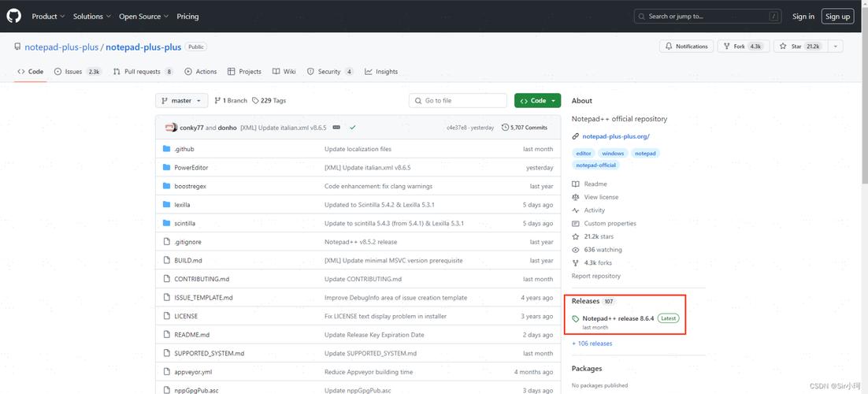
Task: Open the ISSUE_TEMPLATE.md file name
Action: 203,298
